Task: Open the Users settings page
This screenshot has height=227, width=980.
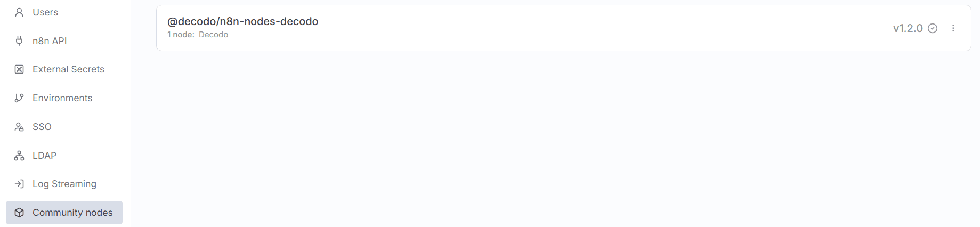Action: click(45, 12)
